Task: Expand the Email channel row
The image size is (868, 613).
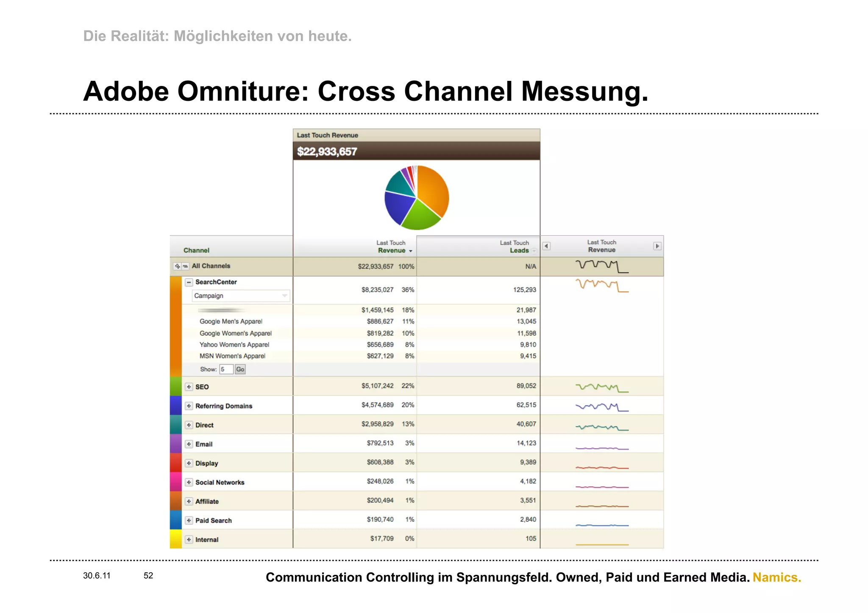Action: click(189, 444)
